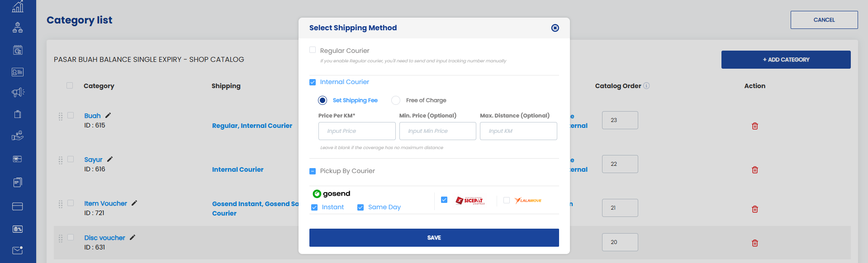Screen dimensions: 868x263
Task: Enable the Lalamove courier checkbox
Action: point(507,200)
